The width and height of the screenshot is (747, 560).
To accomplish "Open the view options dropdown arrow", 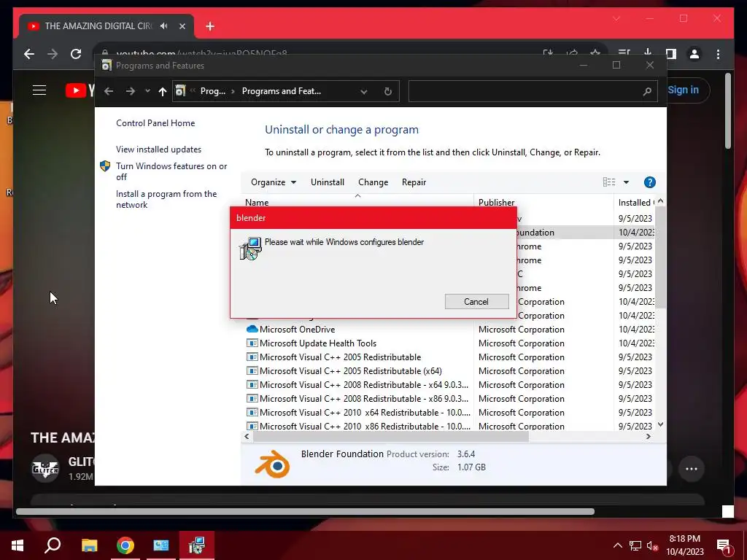I will point(626,182).
